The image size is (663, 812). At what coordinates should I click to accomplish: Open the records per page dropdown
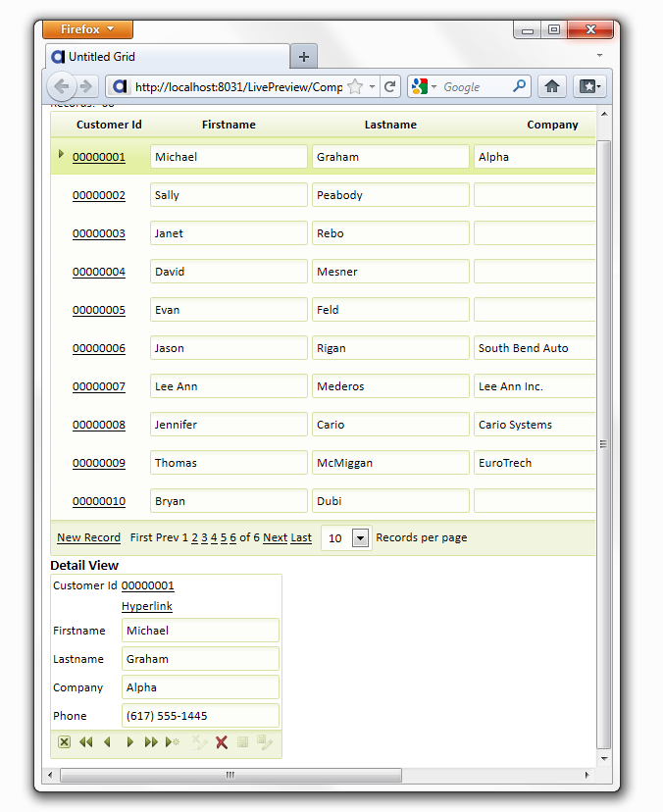361,538
